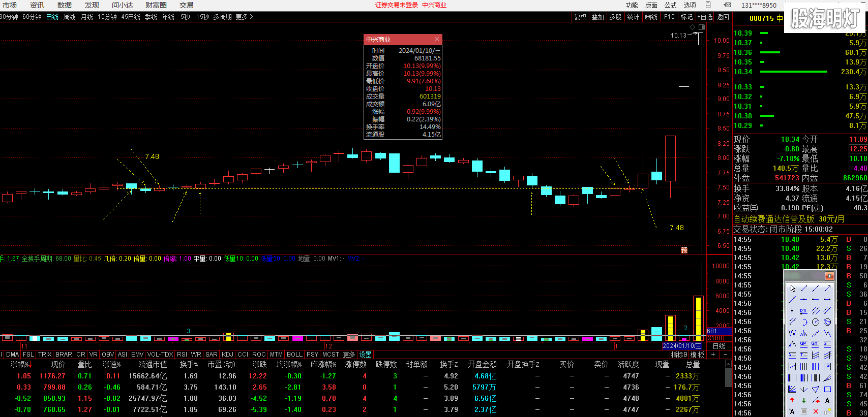
Task: Select the 123 price label tool
Action: [804, 310]
